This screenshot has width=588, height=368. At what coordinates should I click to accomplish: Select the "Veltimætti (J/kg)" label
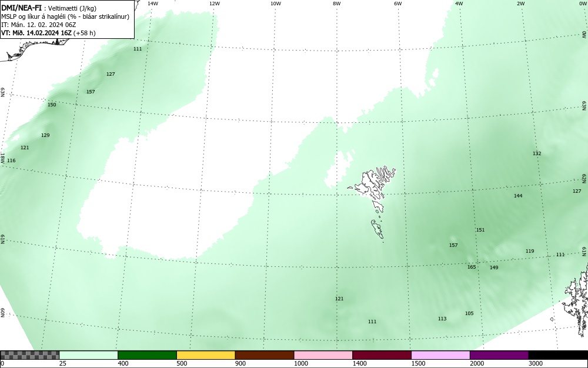point(72,8)
